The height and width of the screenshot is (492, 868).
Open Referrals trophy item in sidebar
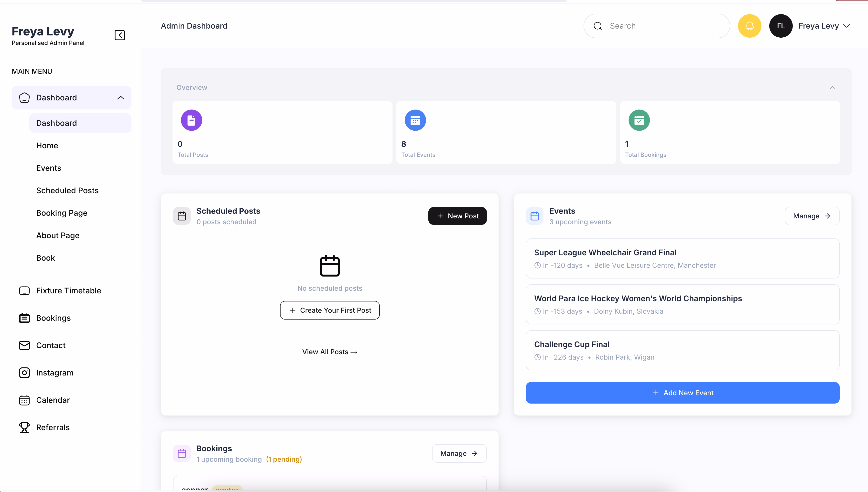52,428
